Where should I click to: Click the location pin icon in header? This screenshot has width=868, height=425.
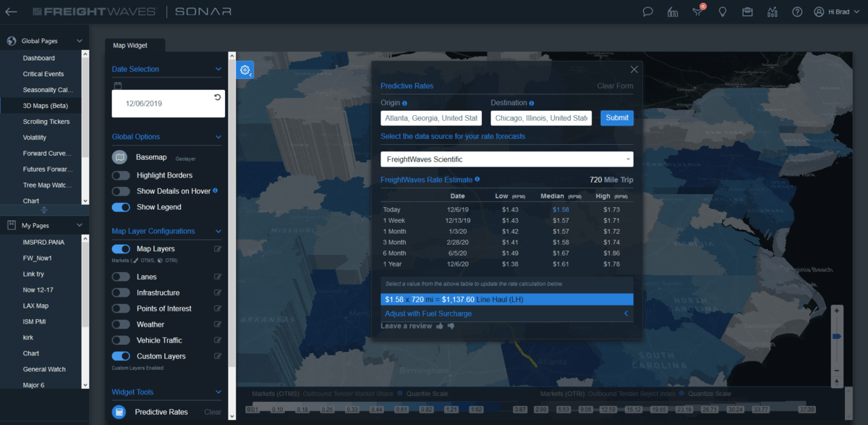pos(723,12)
